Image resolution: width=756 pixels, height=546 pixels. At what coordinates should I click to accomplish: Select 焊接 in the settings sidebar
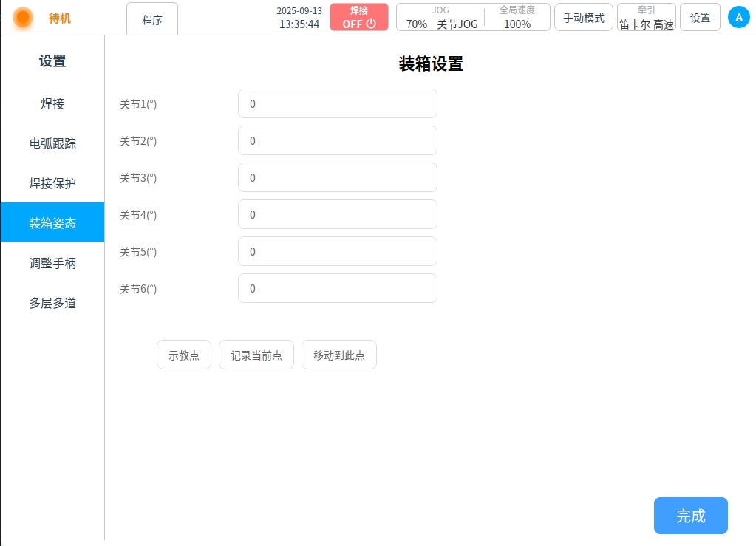coord(52,103)
